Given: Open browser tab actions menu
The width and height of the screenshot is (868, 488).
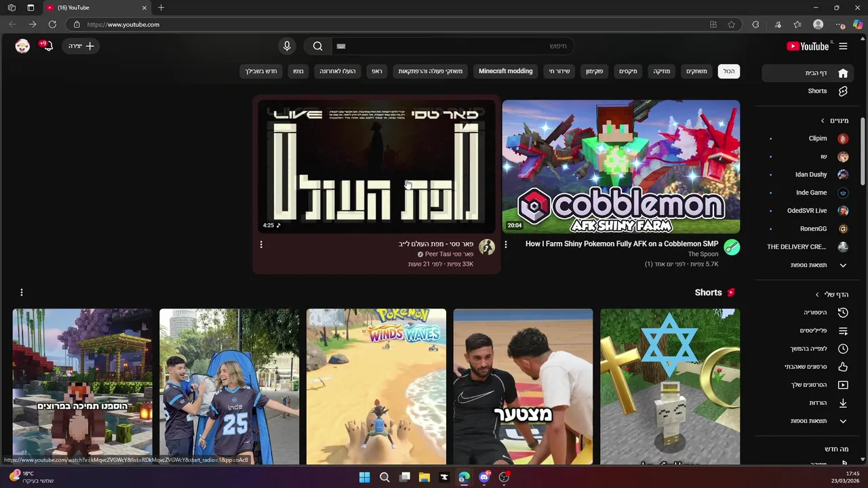Looking at the screenshot, I should [31, 7].
